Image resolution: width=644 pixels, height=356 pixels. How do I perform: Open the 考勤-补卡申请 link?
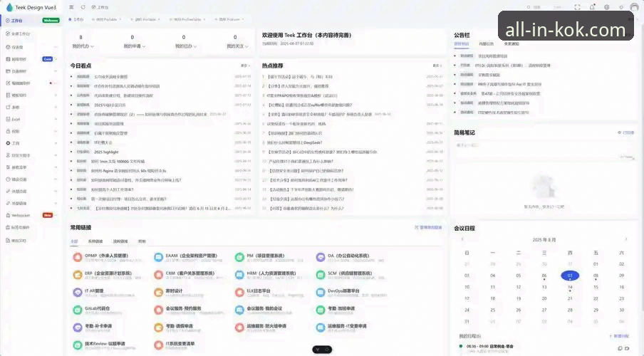coord(98,326)
